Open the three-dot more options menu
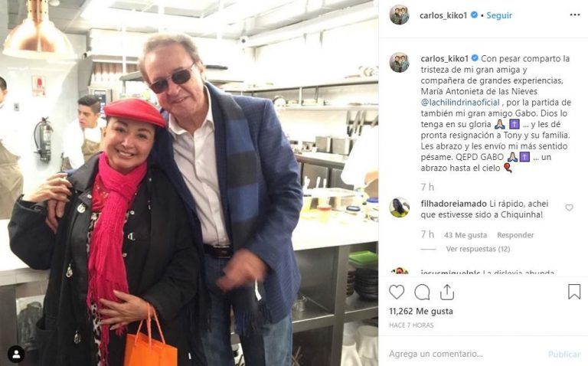Viewport: 588px width, 366px height. 574,15
